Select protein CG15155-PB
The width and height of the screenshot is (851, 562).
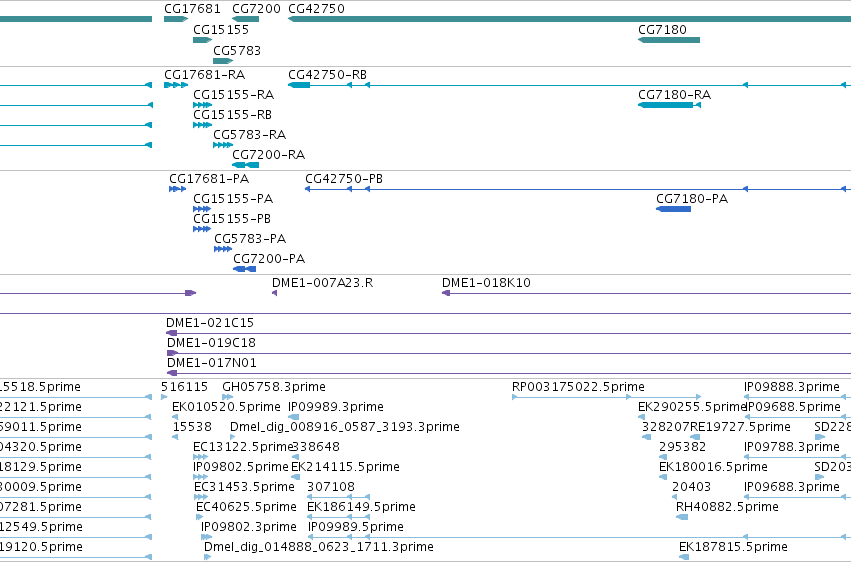[202, 229]
